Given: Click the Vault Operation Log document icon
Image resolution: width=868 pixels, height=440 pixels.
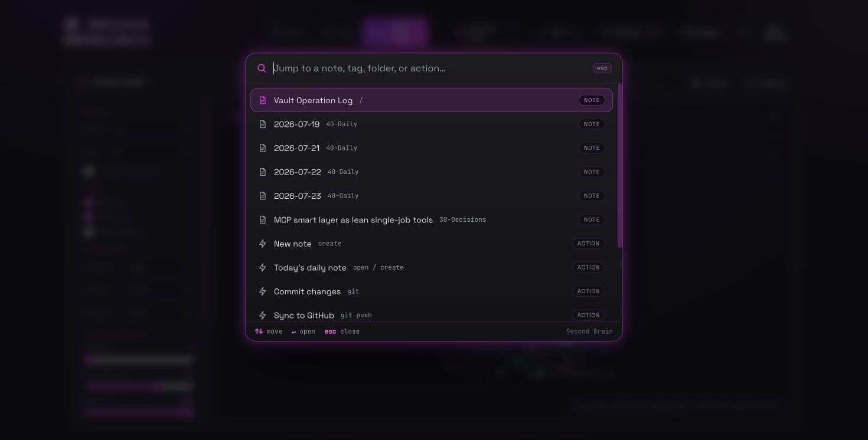Looking at the screenshot, I should click(x=263, y=100).
